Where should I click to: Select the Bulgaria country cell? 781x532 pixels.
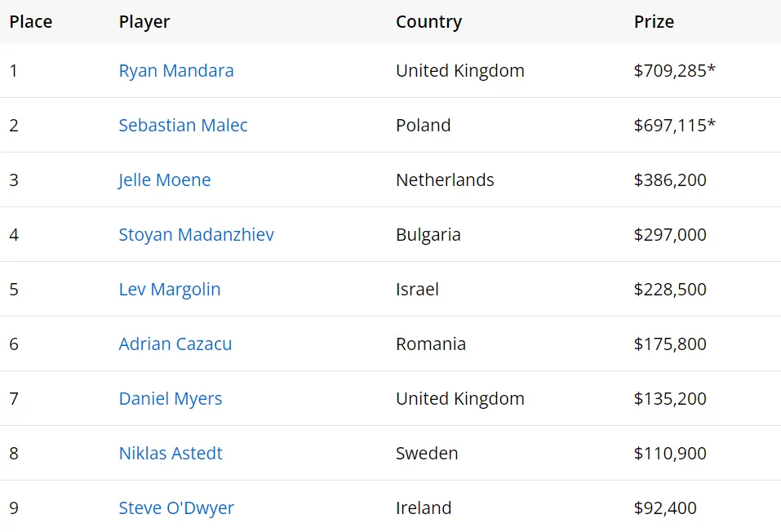[x=428, y=235]
